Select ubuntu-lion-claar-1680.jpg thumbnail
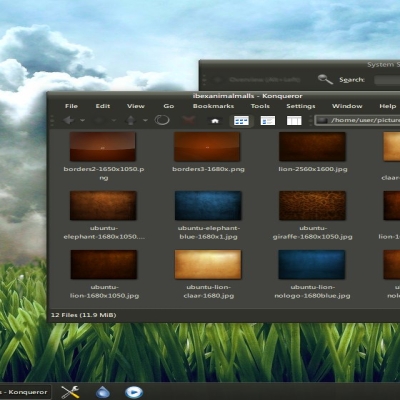400x400 pixels. coord(208,264)
